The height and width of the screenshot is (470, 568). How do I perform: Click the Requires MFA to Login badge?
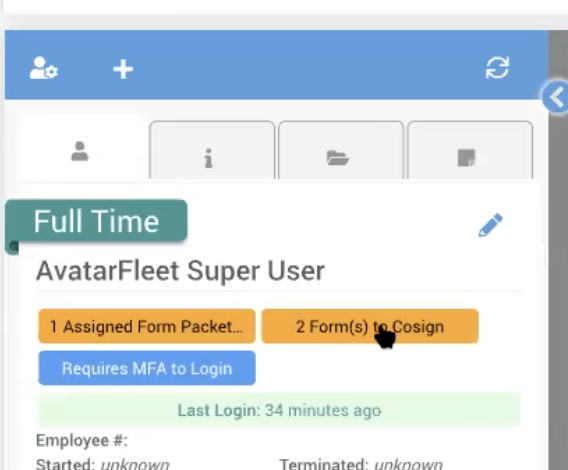tap(147, 368)
